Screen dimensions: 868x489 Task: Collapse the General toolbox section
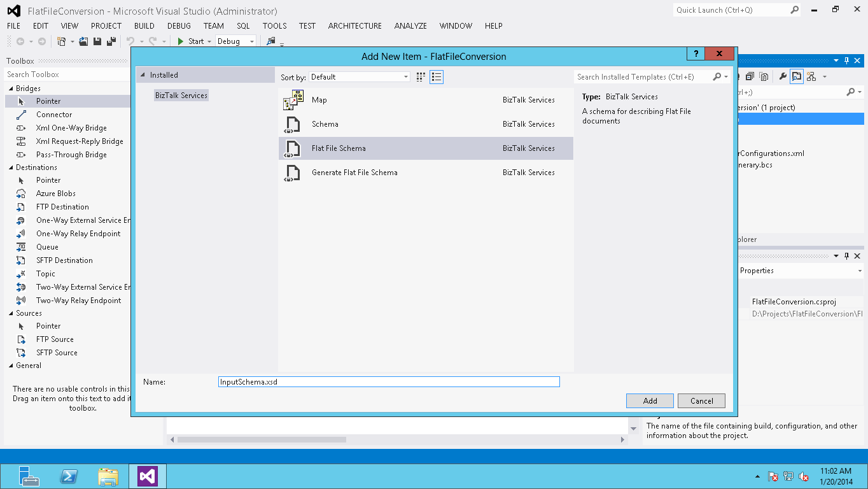coord(10,365)
